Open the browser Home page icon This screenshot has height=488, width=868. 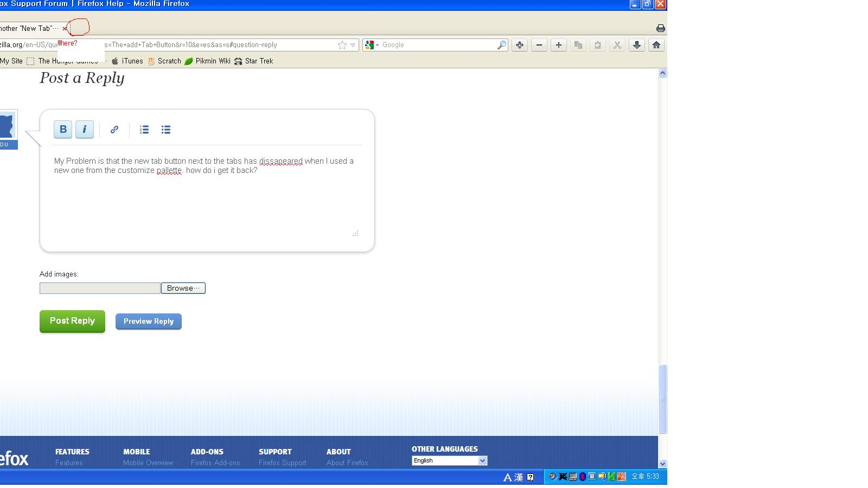click(x=656, y=45)
